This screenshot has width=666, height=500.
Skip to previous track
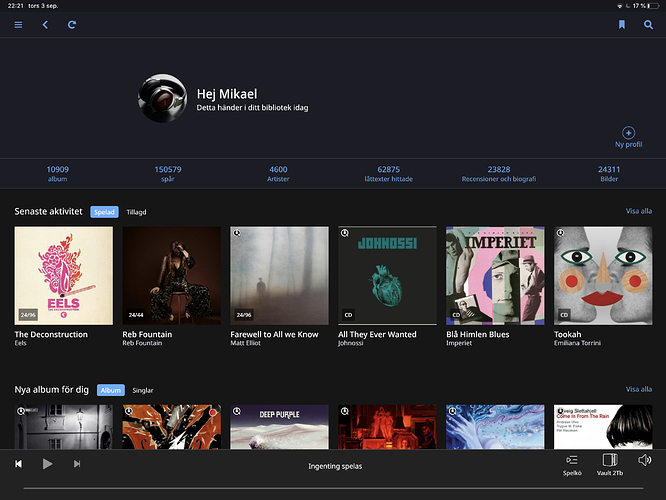tap(19, 464)
